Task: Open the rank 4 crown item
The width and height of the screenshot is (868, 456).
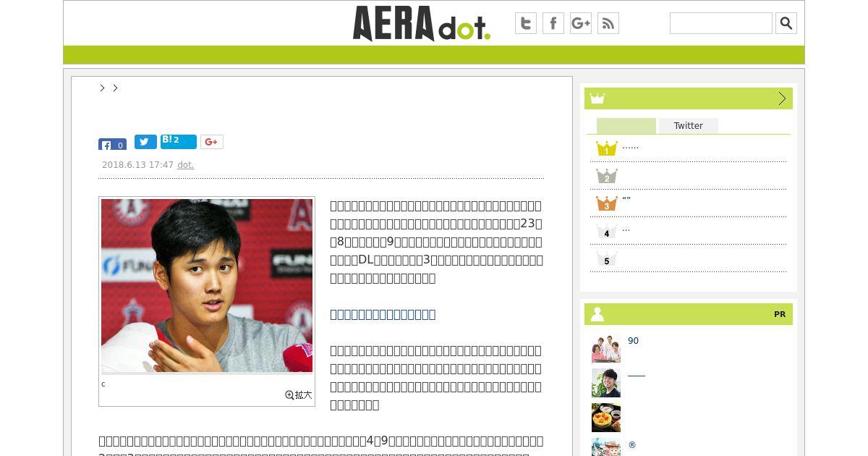Action: click(606, 231)
